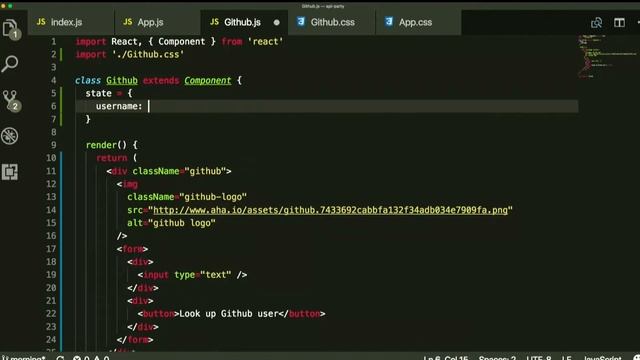This screenshot has width=640, height=360.
Task: Open the Search view magnifier icon
Action: coord(10,64)
